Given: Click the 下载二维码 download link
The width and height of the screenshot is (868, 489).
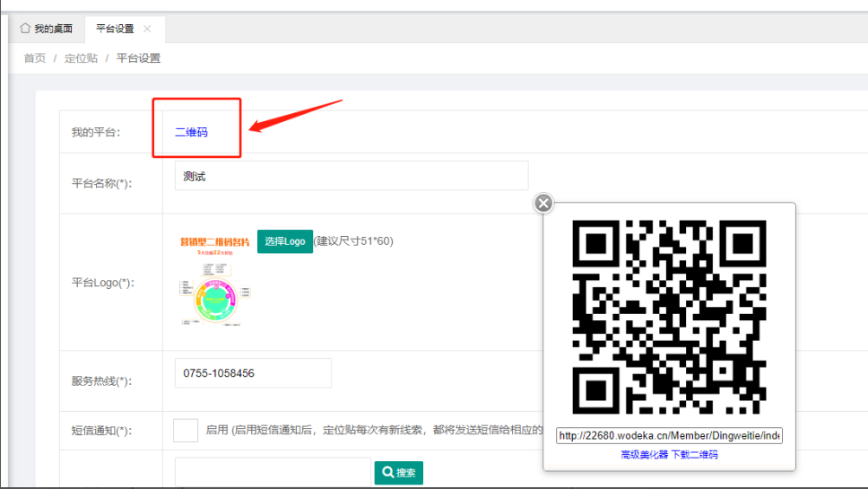Looking at the screenshot, I should pyautogui.click(x=694, y=455).
